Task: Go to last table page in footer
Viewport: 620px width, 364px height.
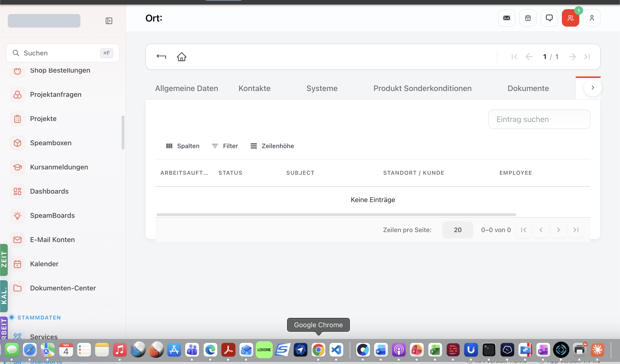Action: point(576,230)
